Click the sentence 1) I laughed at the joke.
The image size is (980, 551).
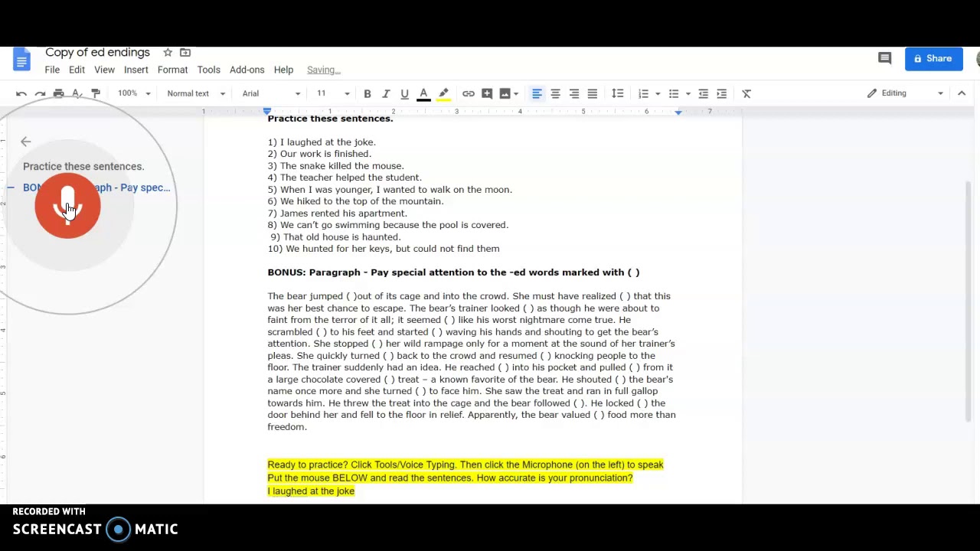(322, 142)
